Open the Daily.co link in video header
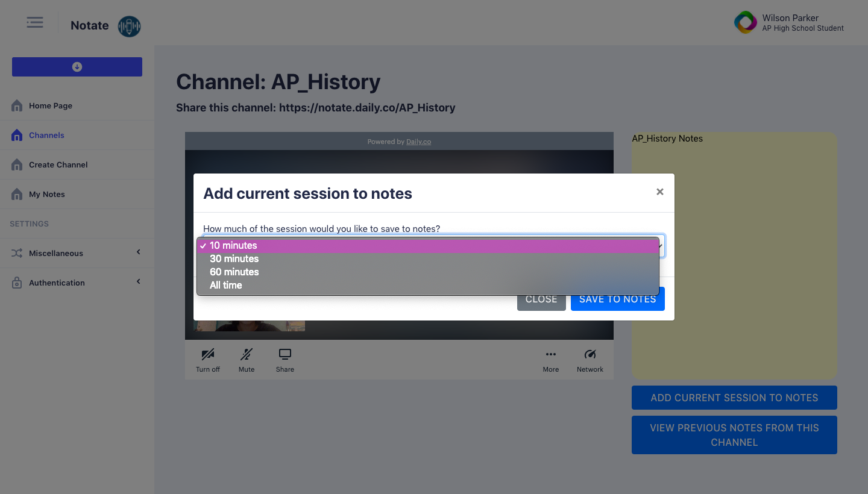Image resolution: width=868 pixels, height=494 pixels. [418, 142]
